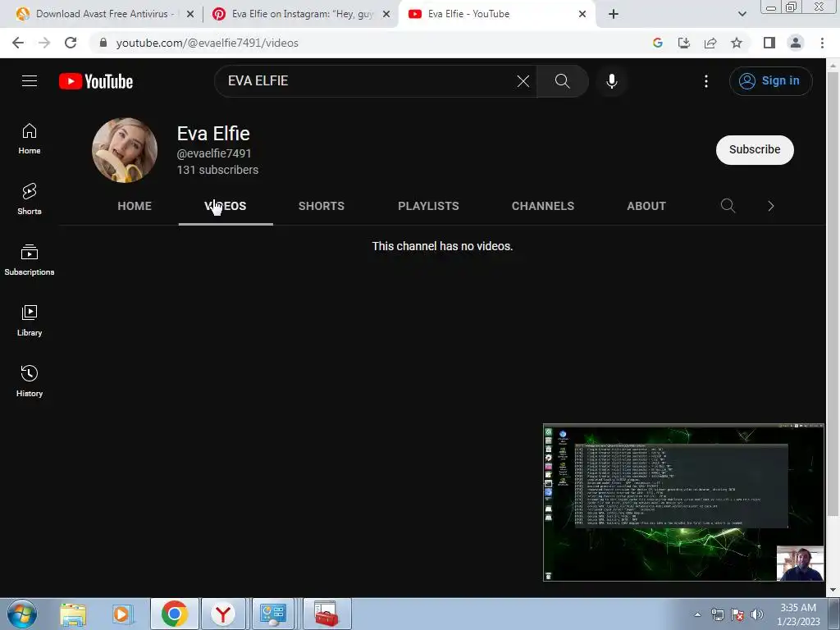The width and height of the screenshot is (840, 630).
Task: Click the volume speaker tray icon
Action: 756,614
